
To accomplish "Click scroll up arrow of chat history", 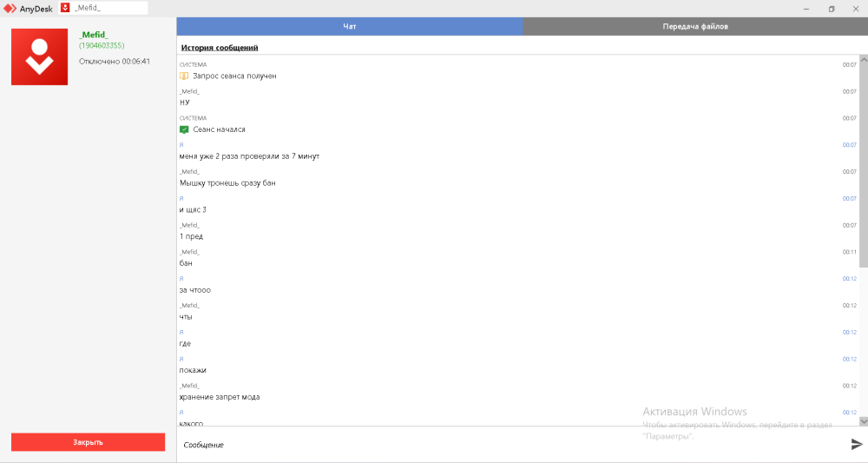I will 863,59.
